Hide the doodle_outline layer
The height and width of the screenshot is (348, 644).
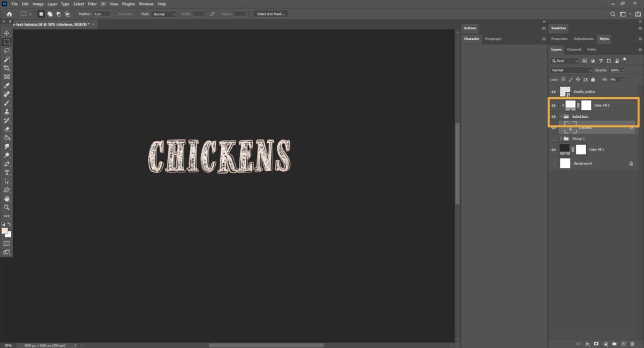click(554, 92)
